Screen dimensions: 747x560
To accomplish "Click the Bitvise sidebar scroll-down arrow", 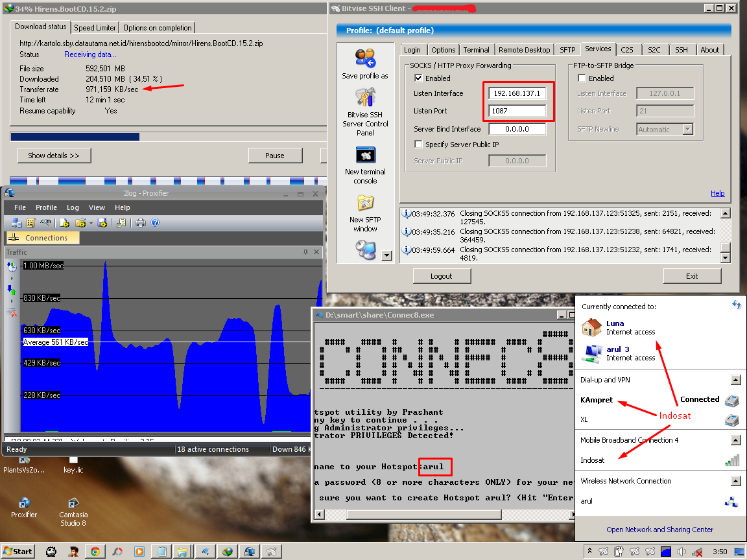I will click(387, 256).
